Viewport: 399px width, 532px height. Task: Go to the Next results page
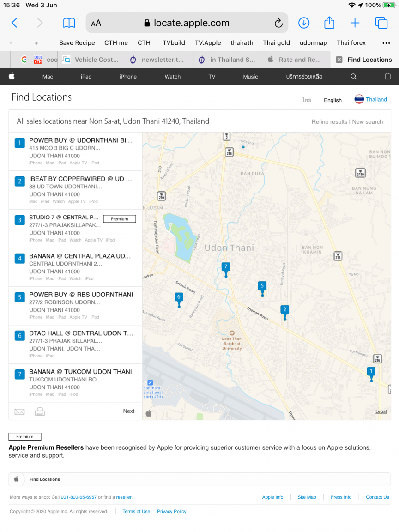(x=128, y=411)
